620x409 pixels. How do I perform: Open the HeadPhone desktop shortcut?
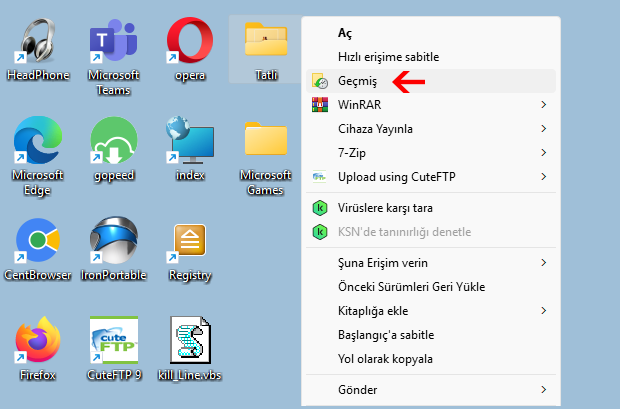pos(38,40)
